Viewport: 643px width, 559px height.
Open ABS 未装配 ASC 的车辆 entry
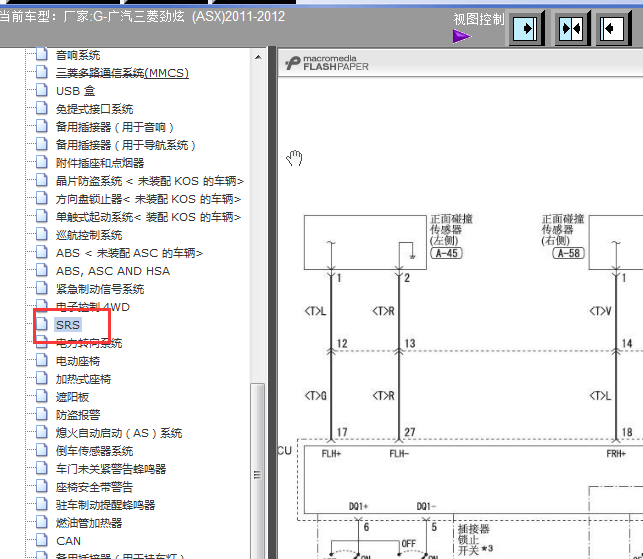129,253
